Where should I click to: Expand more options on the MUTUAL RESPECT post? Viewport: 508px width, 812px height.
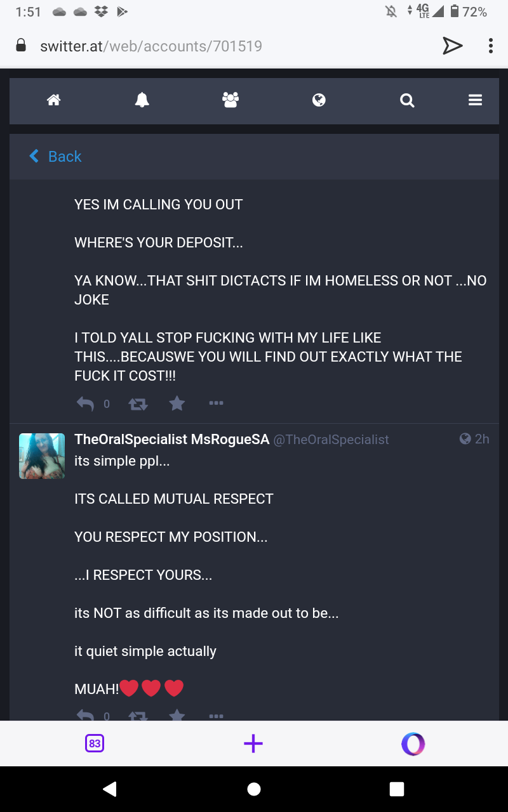(x=216, y=716)
